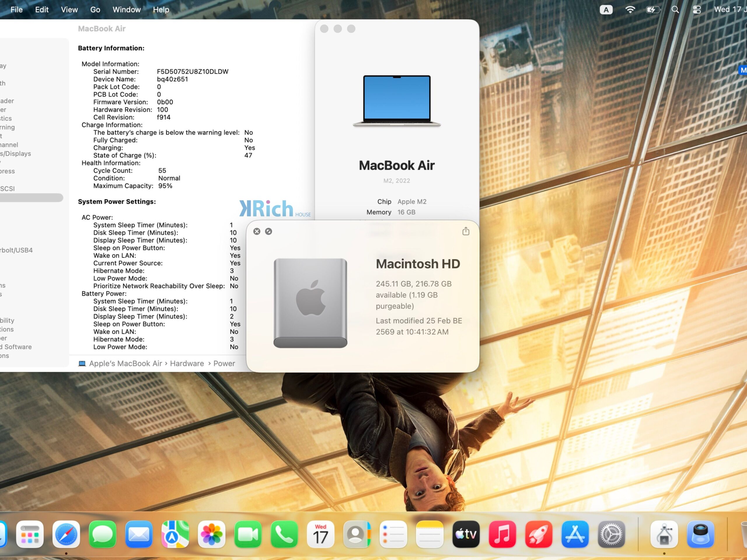Select the Graphics/Displays sidebar item
This screenshot has height=560, width=747.
pos(15,154)
